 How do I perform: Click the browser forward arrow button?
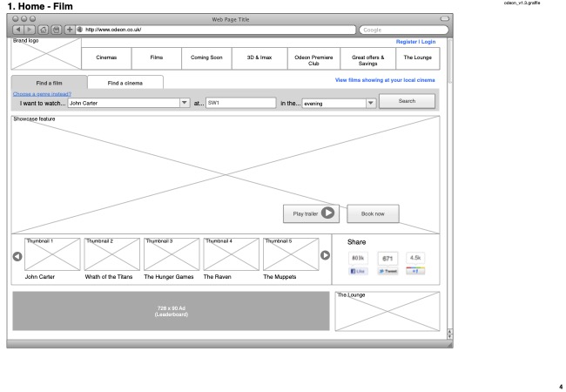pos(30,30)
